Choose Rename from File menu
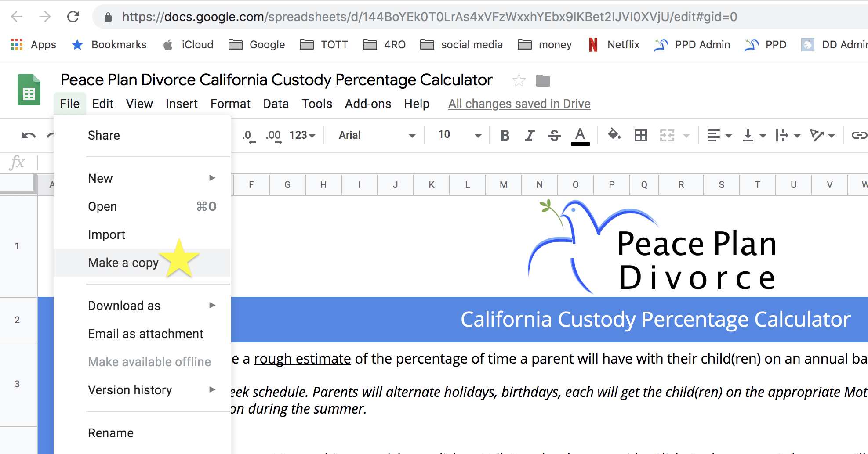 pyautogui.click(x=142, y=433)
